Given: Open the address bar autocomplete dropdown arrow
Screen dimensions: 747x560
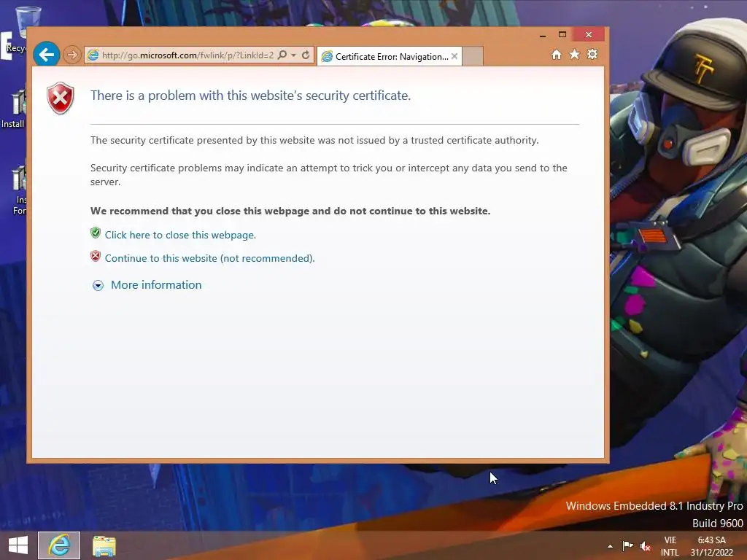Looking at the screenshot, I should click(x=293, y=55).
